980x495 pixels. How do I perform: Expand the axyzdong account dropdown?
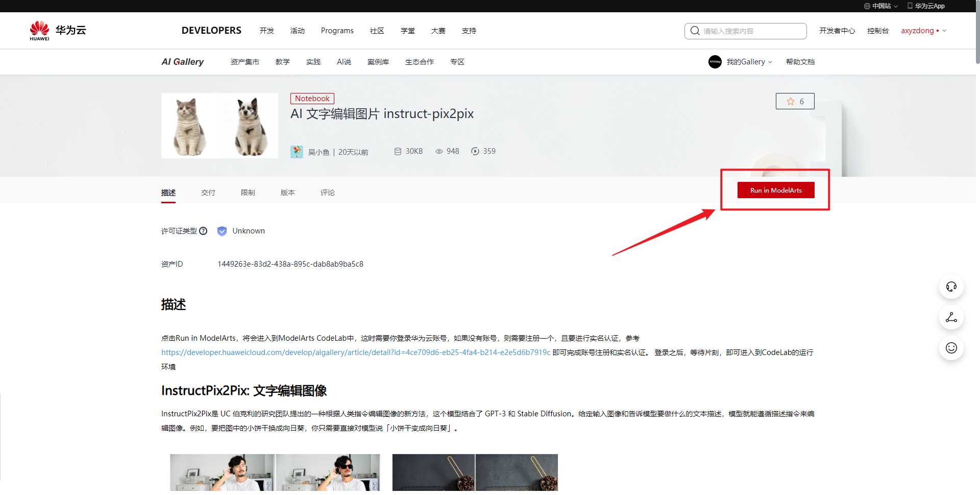point(944,31)
